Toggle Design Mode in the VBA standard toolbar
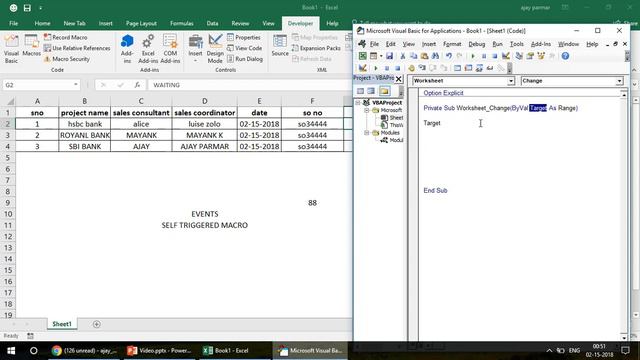The height and width of the screenshot is (360, 640). coord(506,56)
